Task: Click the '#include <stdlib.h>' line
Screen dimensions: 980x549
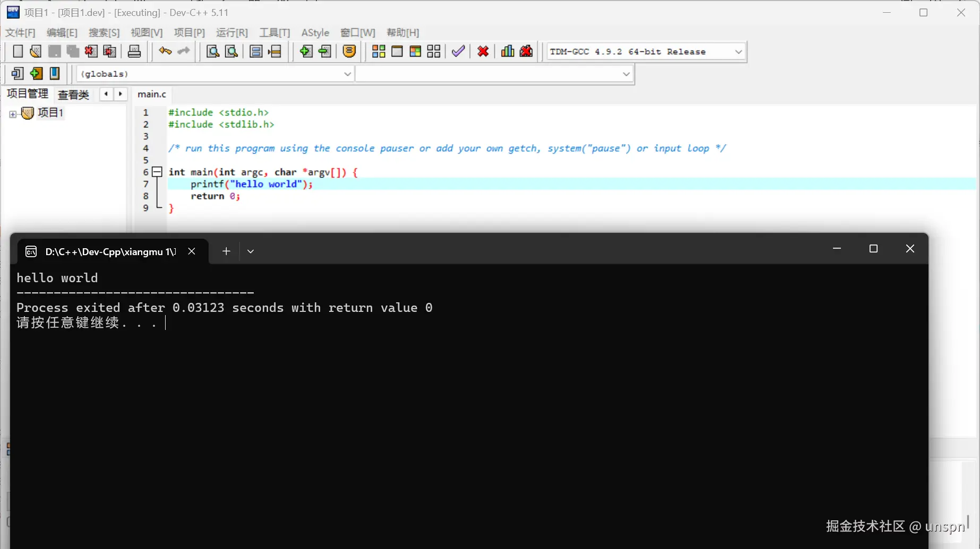Action: pos(221,125)
